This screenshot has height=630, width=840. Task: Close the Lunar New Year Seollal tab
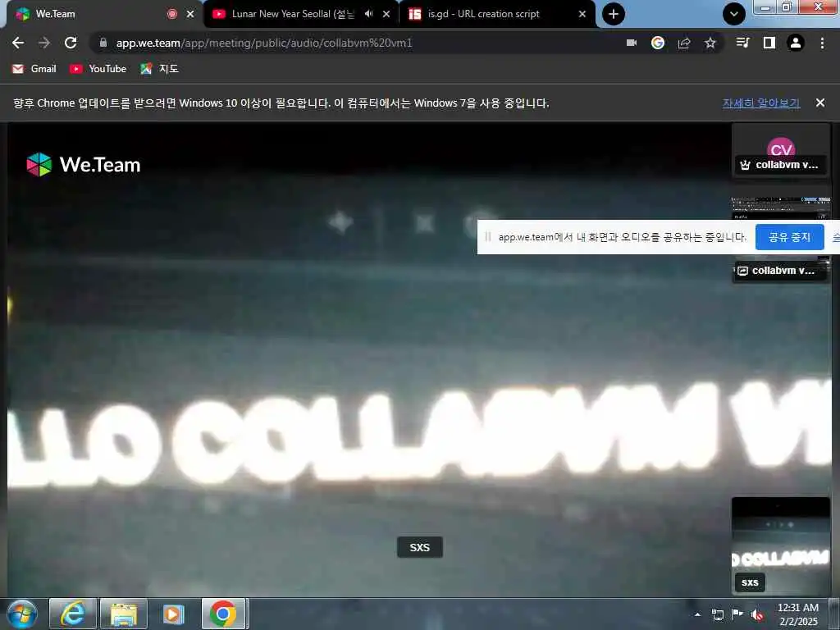386,14
